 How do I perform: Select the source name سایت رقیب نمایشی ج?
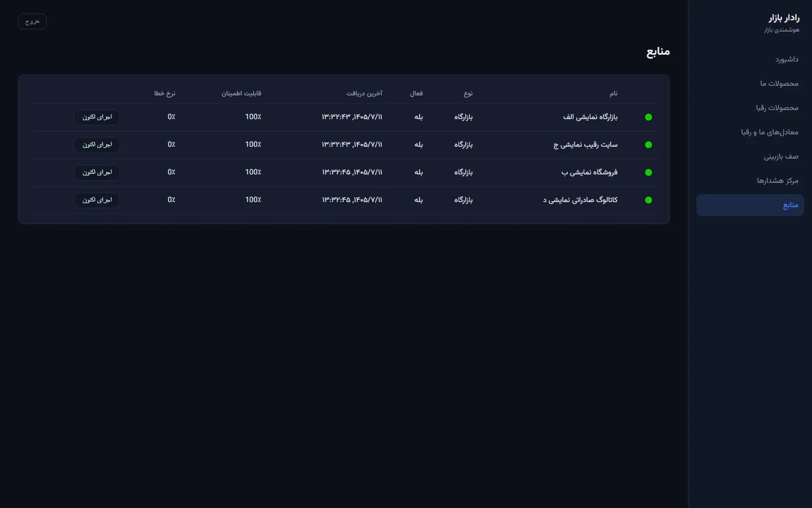(586, 144)
